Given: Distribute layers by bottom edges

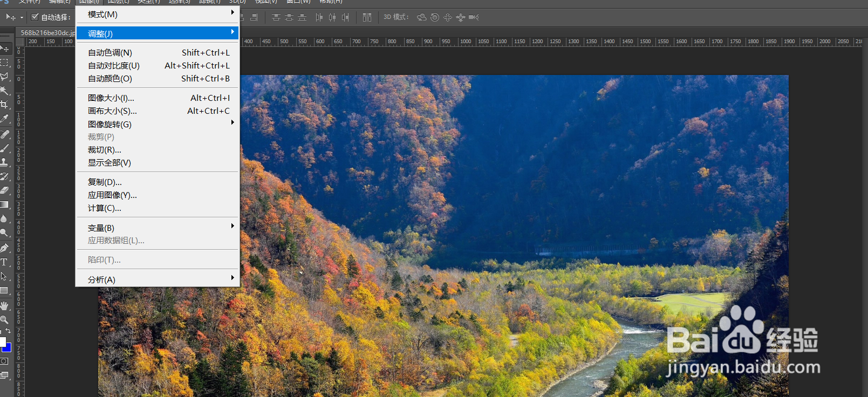Looking at the screenshot, I should pos(302,17).
